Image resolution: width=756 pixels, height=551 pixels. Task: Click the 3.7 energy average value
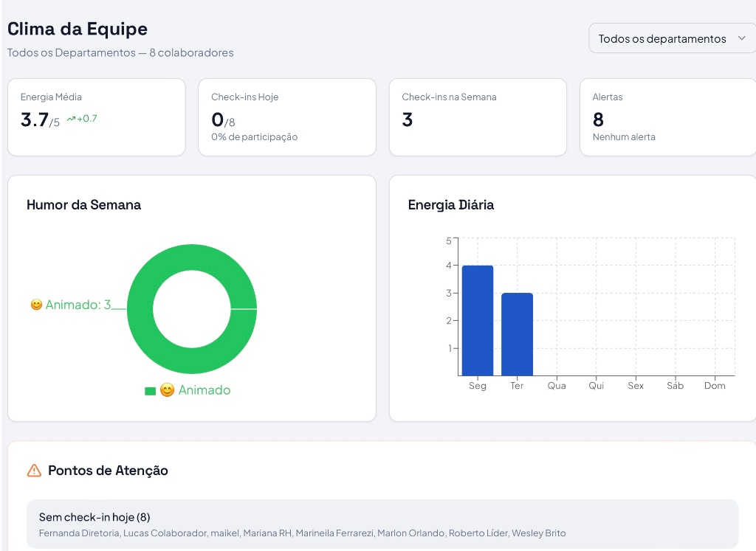click(35, 119)
